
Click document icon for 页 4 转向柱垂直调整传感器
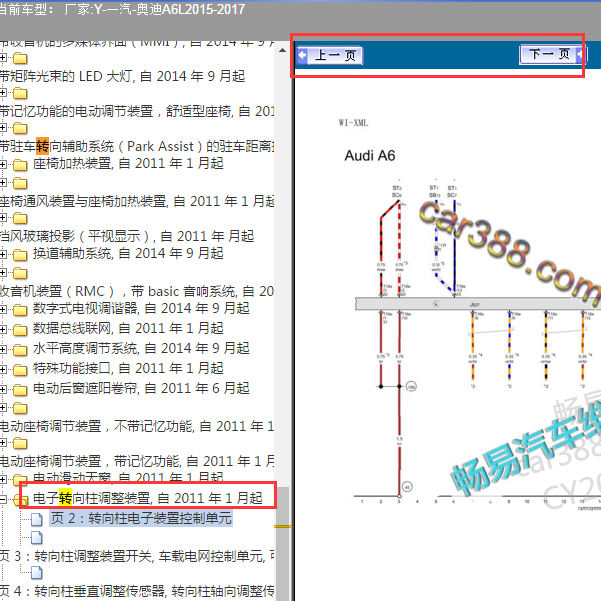(37, 573)
